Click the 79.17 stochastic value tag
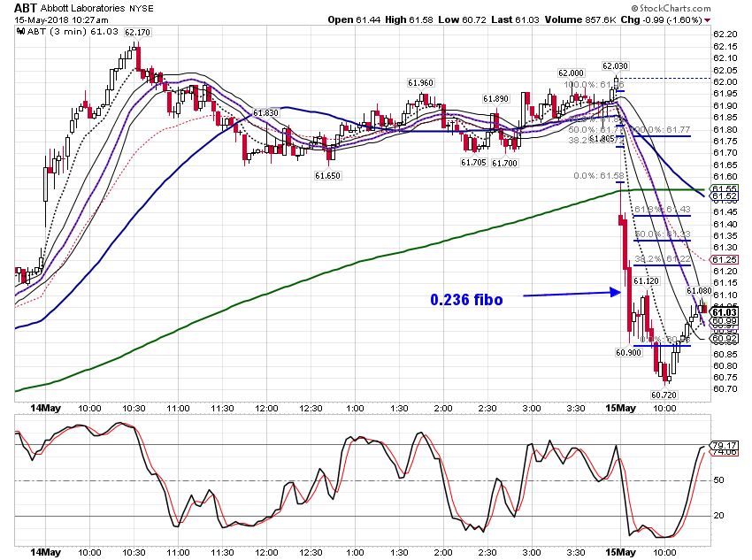 coord(725,445)
